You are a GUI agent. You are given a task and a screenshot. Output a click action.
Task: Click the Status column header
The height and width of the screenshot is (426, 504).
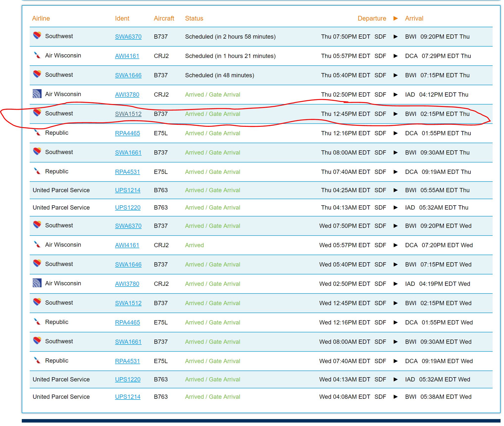[x=194, y=18]
